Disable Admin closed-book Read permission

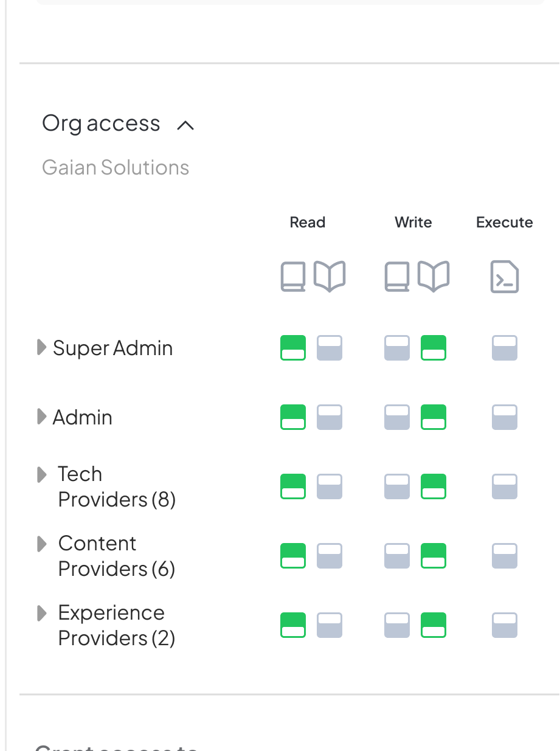point(293,417)
